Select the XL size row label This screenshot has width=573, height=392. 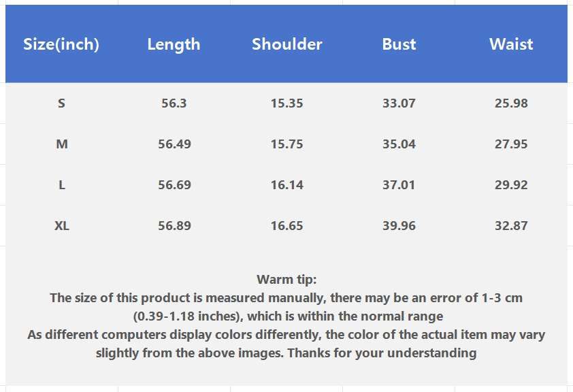tap(62, 226)
